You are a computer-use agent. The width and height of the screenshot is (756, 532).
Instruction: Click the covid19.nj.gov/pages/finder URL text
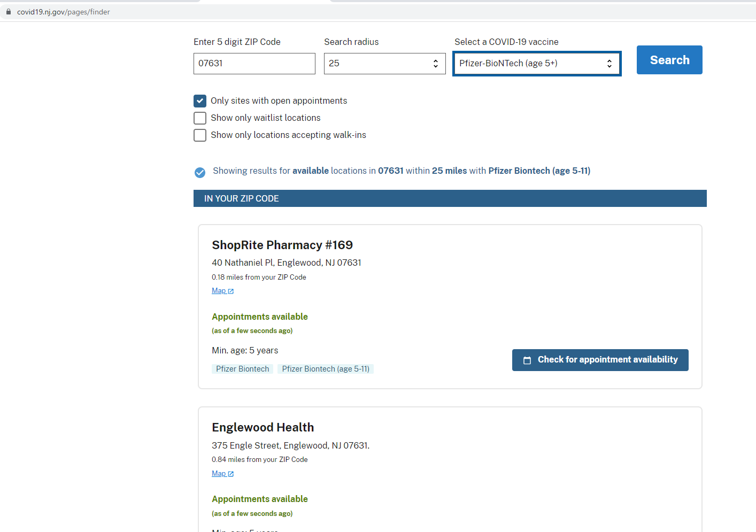tap(63, 12)
